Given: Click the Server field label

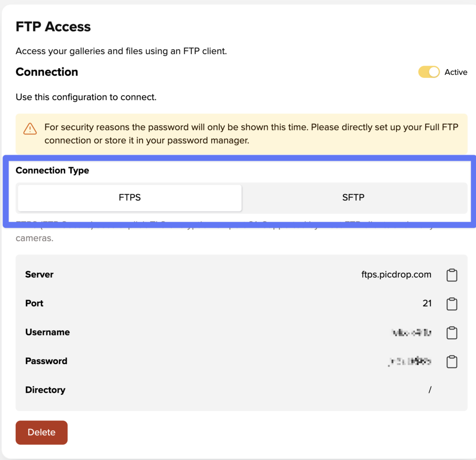Looking at the screenshot, I should [x=39, y=274].
